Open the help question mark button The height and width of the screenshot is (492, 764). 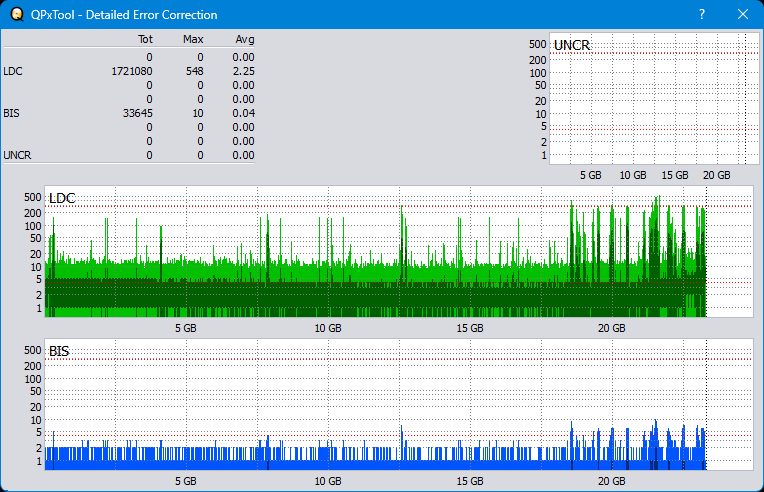[702, 15]
